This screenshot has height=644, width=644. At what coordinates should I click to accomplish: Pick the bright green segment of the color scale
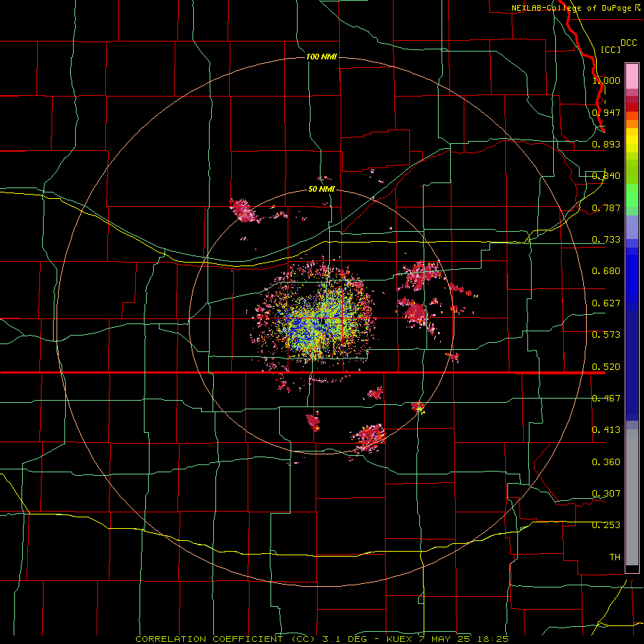[632, 195]
